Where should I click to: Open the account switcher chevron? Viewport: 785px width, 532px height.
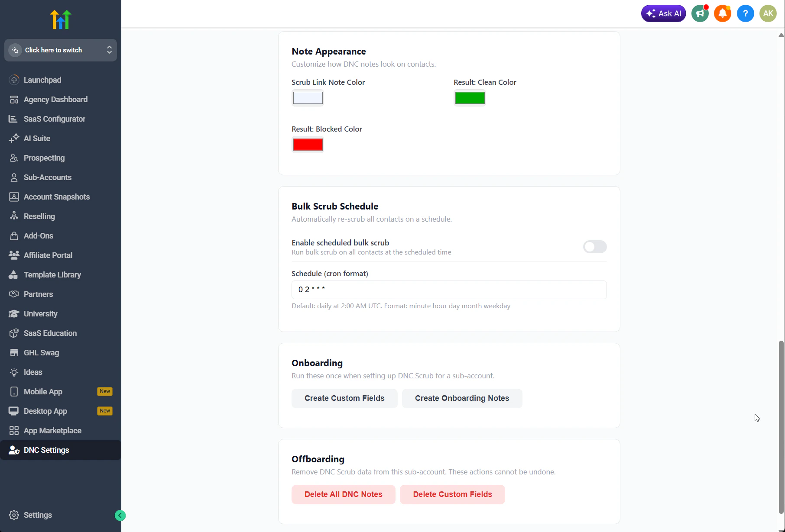tap(109, 50)
